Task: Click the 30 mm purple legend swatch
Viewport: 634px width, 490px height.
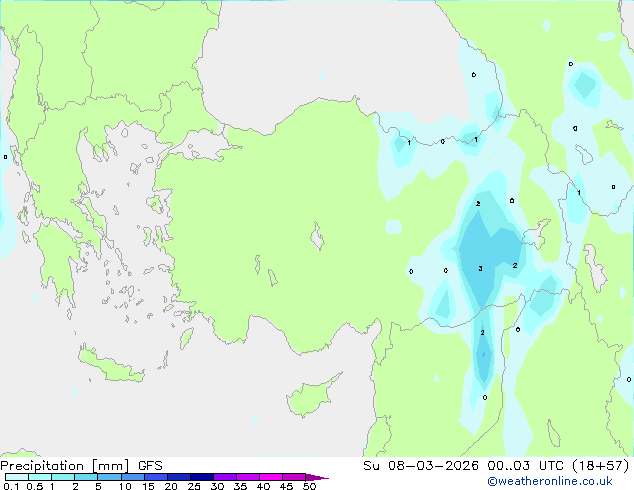Action: tap(225, 477)
